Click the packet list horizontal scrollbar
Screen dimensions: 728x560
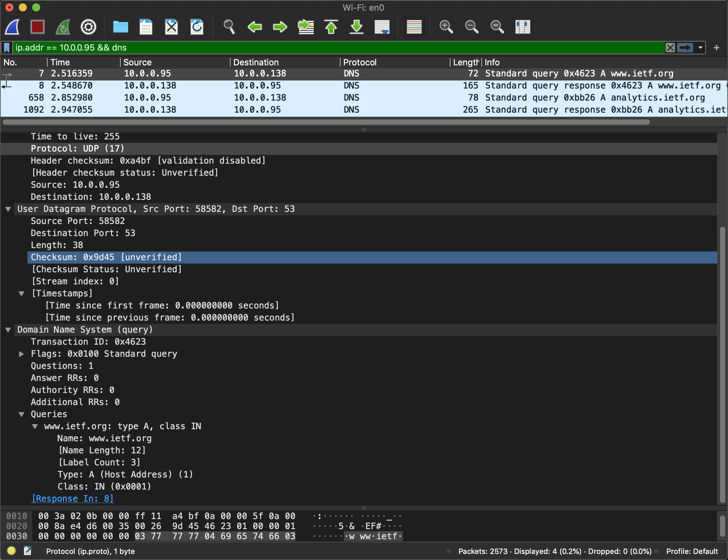pyautogui.click(x=326, y=122)
